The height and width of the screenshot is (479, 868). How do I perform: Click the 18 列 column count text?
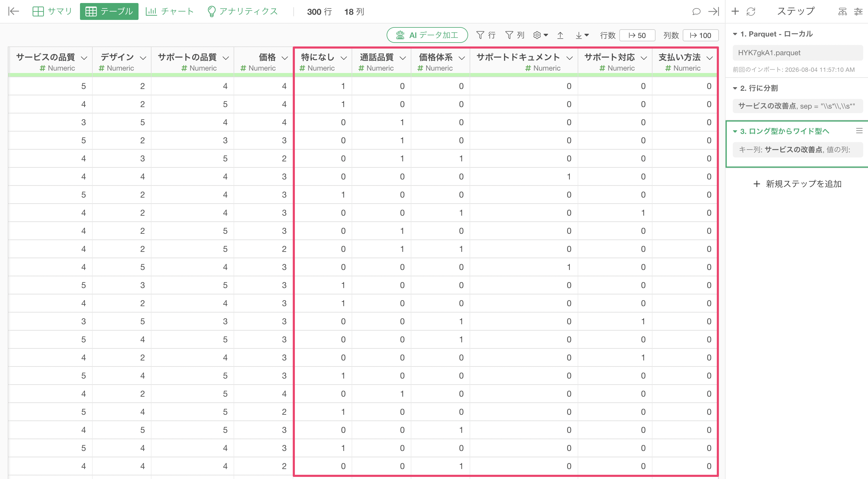pyautogui.click(x=354, y=12)
